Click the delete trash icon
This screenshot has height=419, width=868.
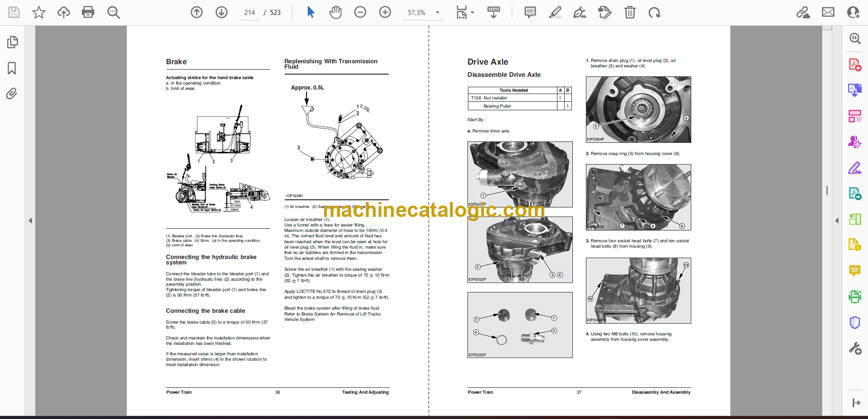click(630, 12)
